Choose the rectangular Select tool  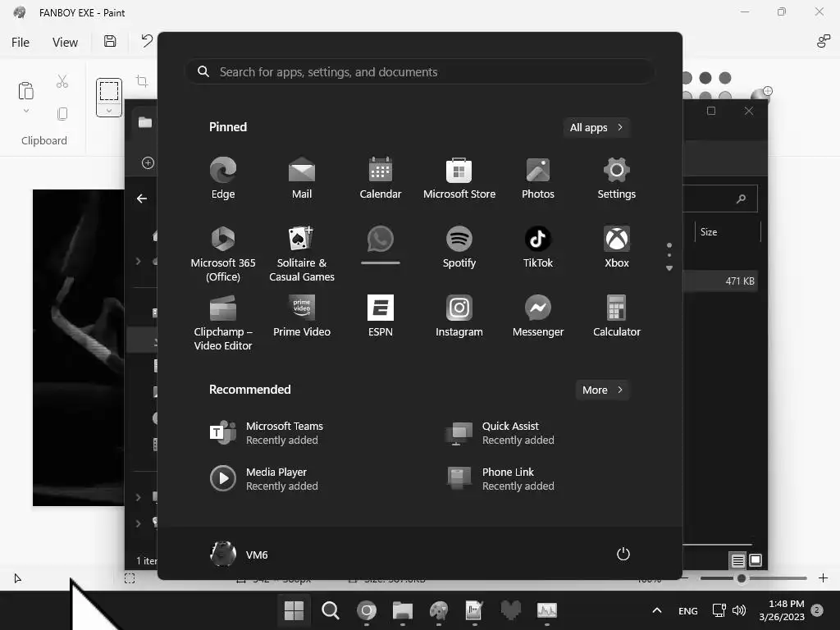[x=109, y=90]
